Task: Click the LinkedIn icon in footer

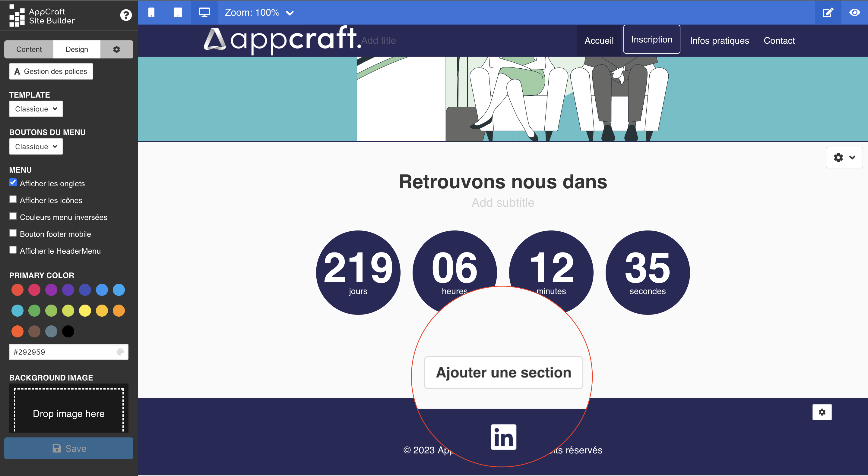Action: (503, 436)
